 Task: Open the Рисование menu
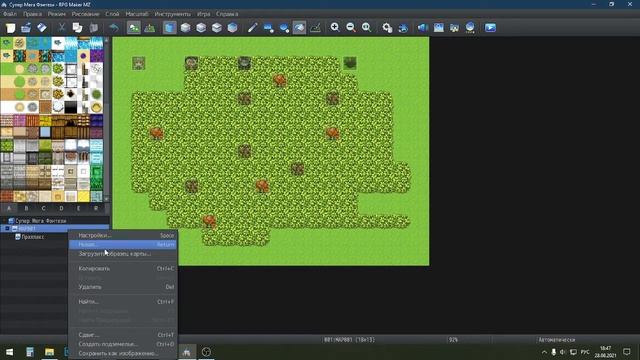85,14
